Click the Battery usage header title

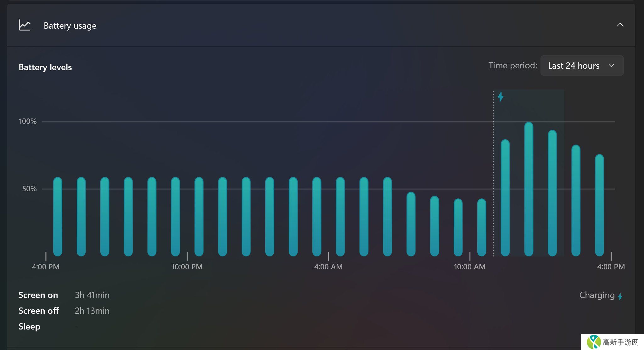[70, 26]
